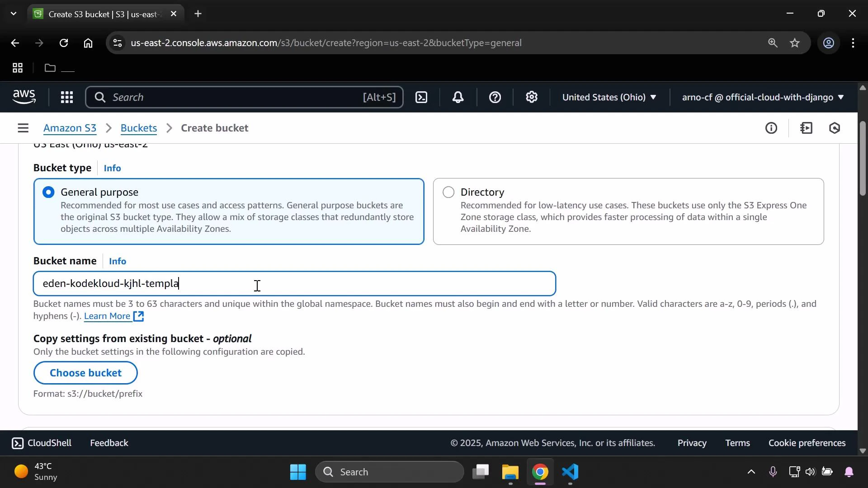Select the Directory bucket type
Image resolution: width=868 pixels, height=488 pixels.
(x=448, y=192)
